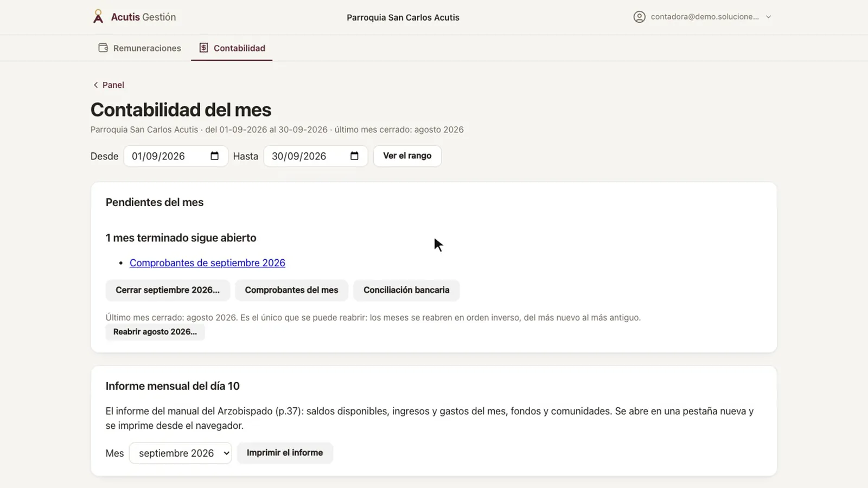Click the Desde date field 01/09/2026
This screenshot has height=488, width=868.
(176, 156)
